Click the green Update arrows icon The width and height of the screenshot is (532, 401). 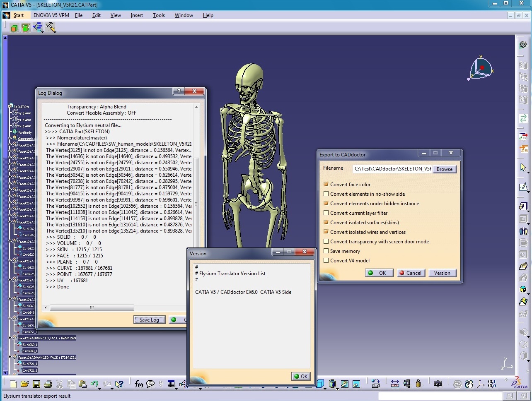pos(523,118)
